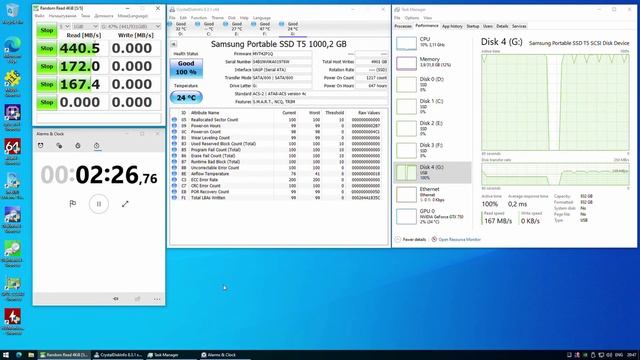Switch to the Startup tab in Task Manager
Screen dimensions: 640x360
473,26
